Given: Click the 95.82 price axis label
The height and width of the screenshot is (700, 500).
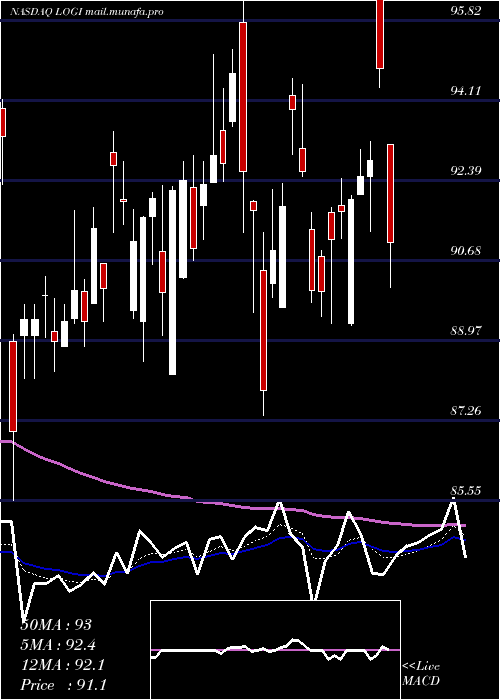Looking at the screenshot, I should pos(466,11).
